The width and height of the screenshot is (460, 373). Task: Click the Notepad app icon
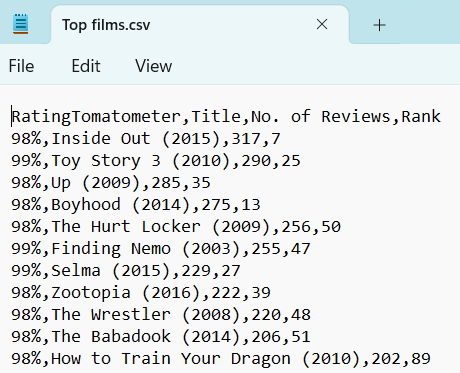point(20,24)
